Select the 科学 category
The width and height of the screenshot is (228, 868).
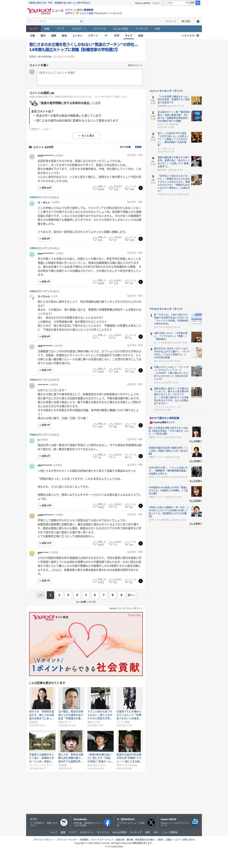point(117,36)
